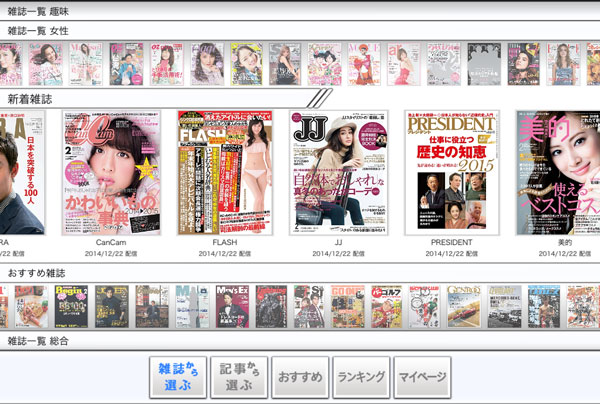Expand the 雑誌一覧 総合 section
600x404 pixels.
300,341
